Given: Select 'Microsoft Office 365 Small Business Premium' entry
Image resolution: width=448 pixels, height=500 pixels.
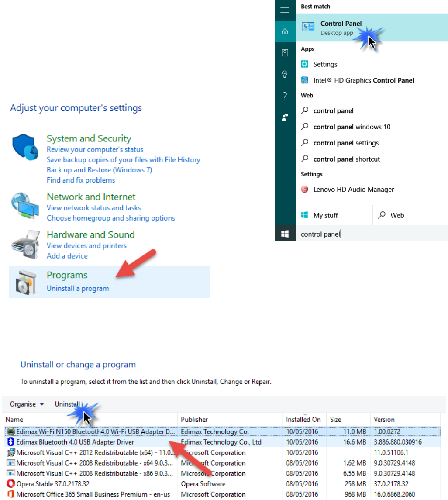Looking at the screenshot, I should [223, 494].
